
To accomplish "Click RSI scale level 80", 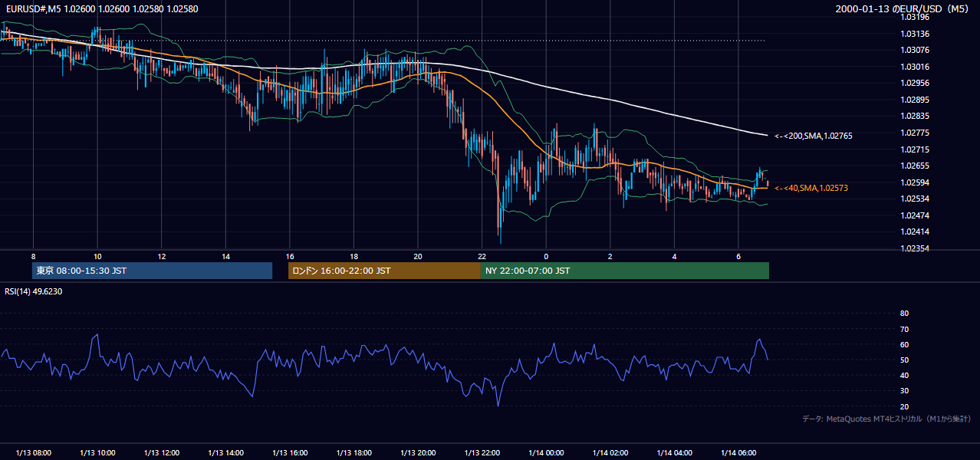I will pos(904,314).
